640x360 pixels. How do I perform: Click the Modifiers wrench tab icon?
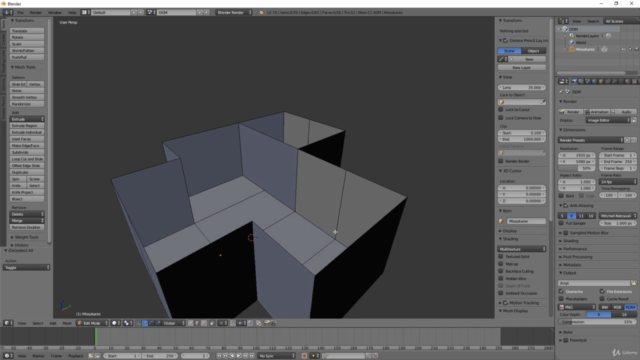click(x=614, y=82)
